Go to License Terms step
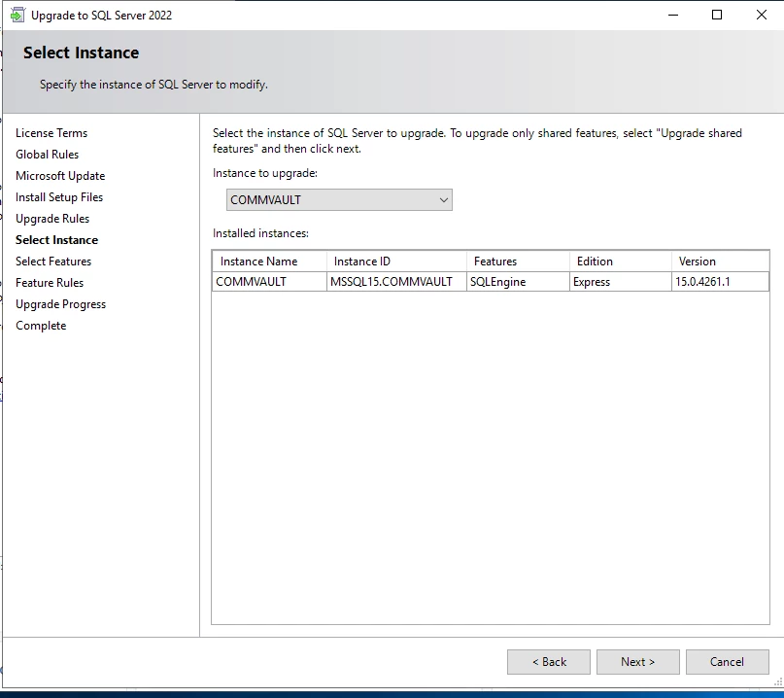 tap(51, 133)
